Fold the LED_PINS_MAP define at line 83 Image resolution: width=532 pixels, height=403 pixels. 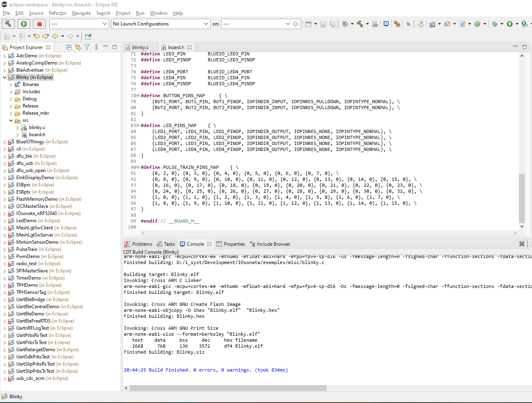(x=138, y=125)
